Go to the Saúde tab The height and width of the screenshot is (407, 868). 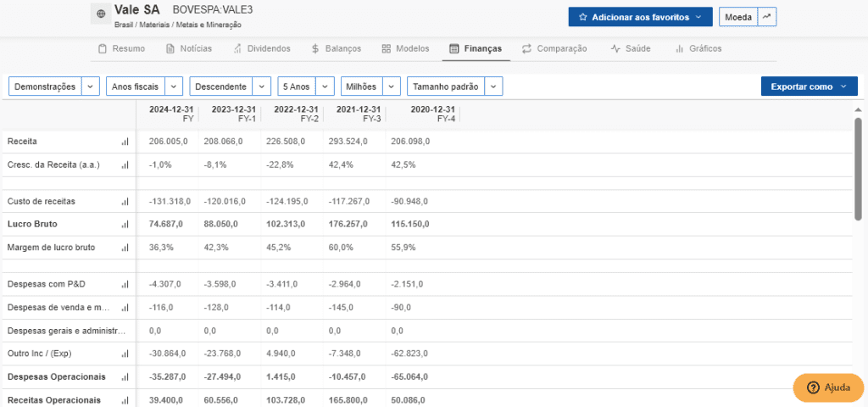631,48
